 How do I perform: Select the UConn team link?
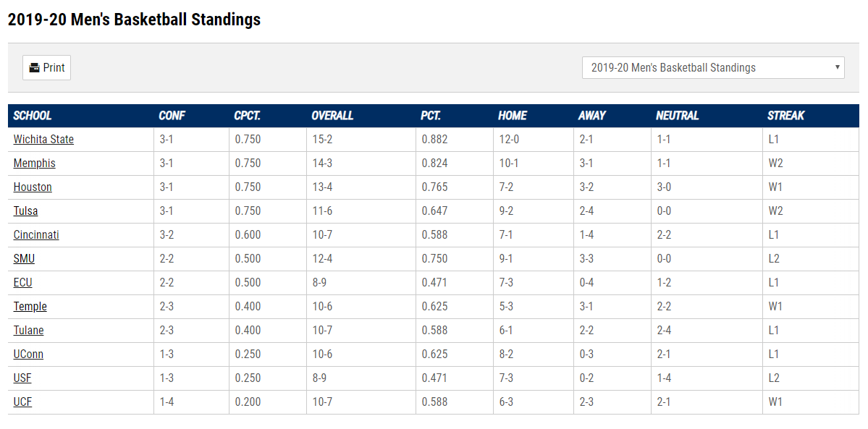coord(28,354)
